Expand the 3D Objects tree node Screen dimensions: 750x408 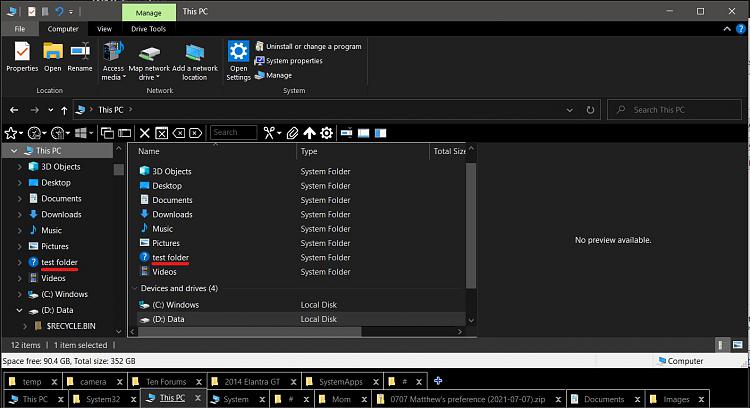[21, 167]
